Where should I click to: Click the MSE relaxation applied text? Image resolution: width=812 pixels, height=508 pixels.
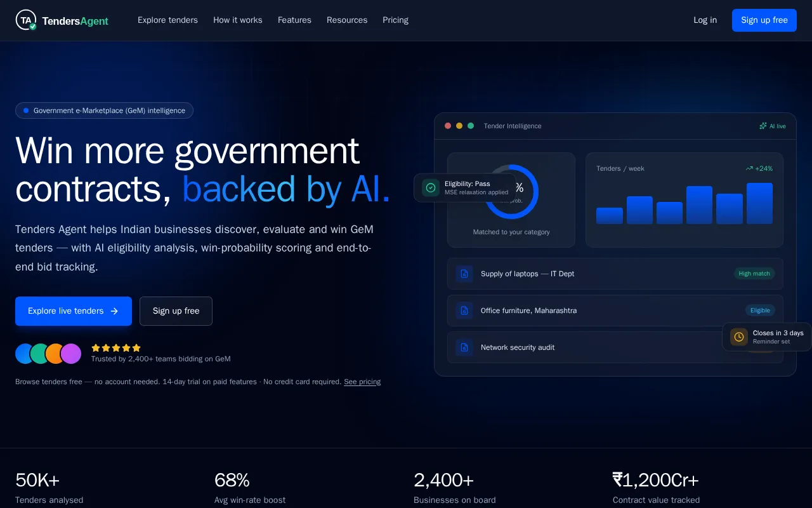(x=476, y=192)
